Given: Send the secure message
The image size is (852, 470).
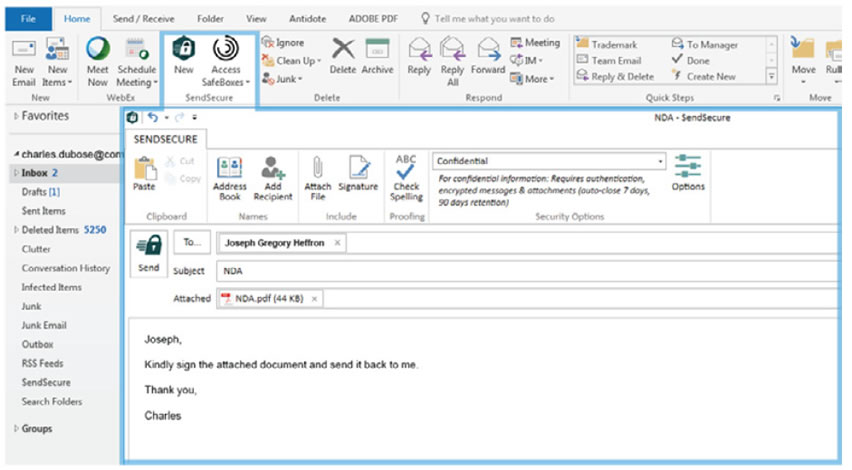Looking at the screenshot, I should [149, 254].
